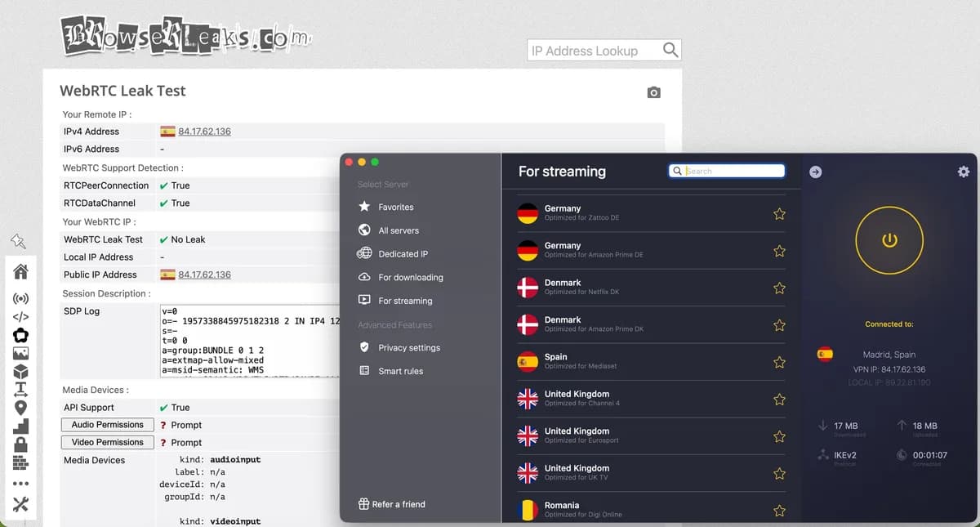
Task: Star the United Kingdom Channel 4 server
Action: pyautogui.click(x=779, y=400)
